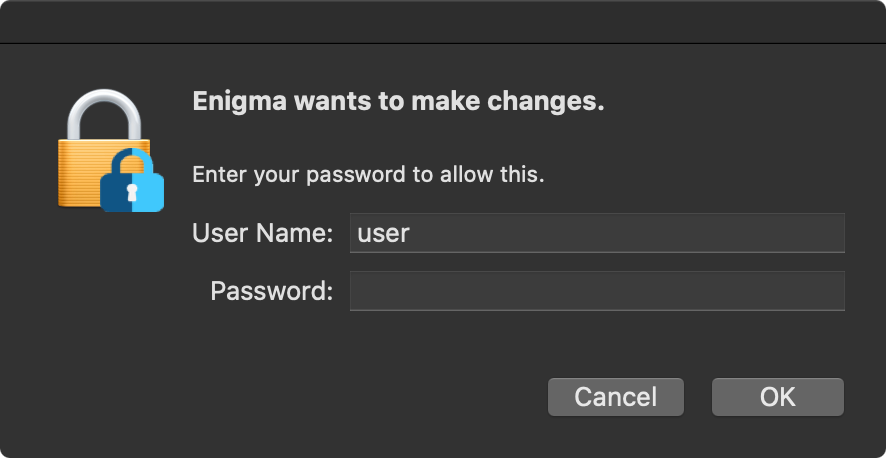This screenshot has width=886, height=458.
Task: Click the keyhole on the blue lock
Action: click(x=132, y=193)
